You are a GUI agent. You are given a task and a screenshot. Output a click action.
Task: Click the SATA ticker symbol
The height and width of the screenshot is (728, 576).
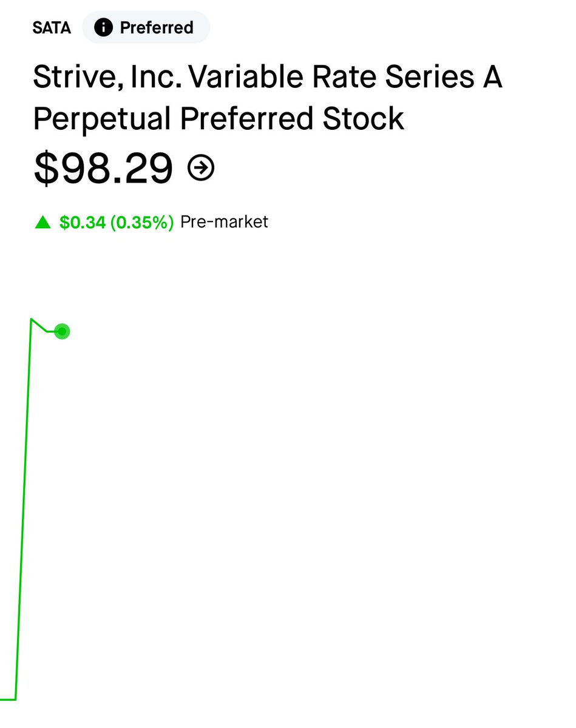[x=52, y=28]
